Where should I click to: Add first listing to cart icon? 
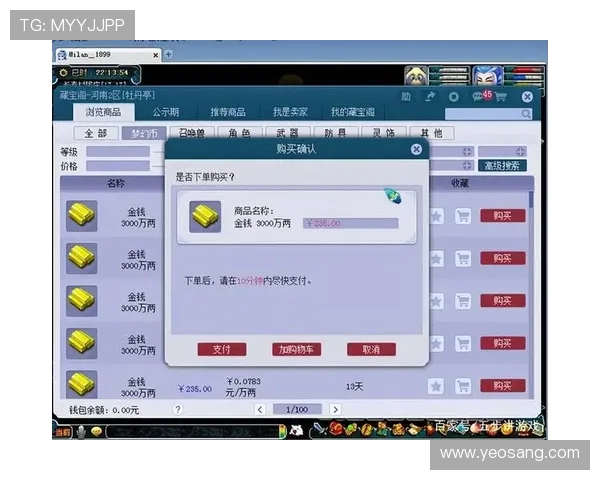pyautogui.click(x=463, y=216)
